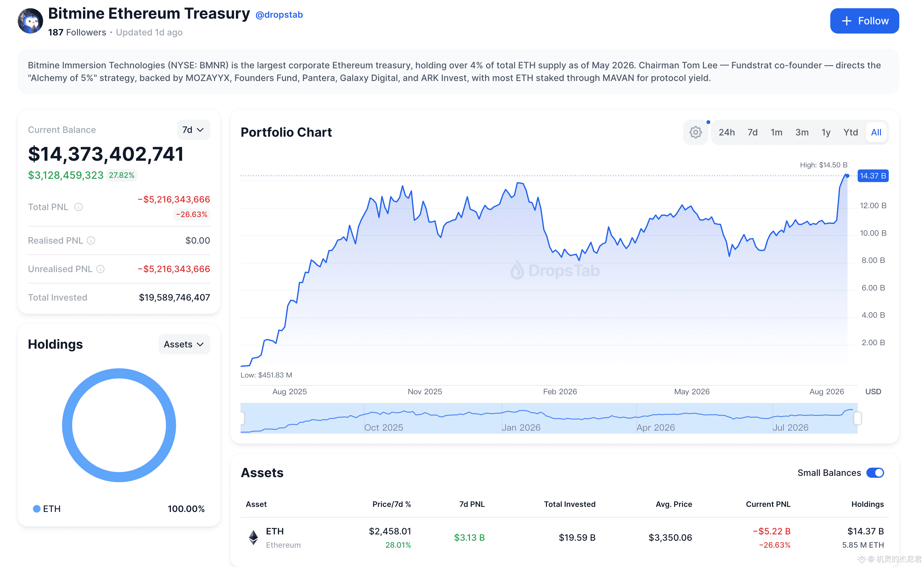The height and width of the screenshot is (567, 924).
Task: Click the 14.37 B current value marker
Action: point(873,176)
